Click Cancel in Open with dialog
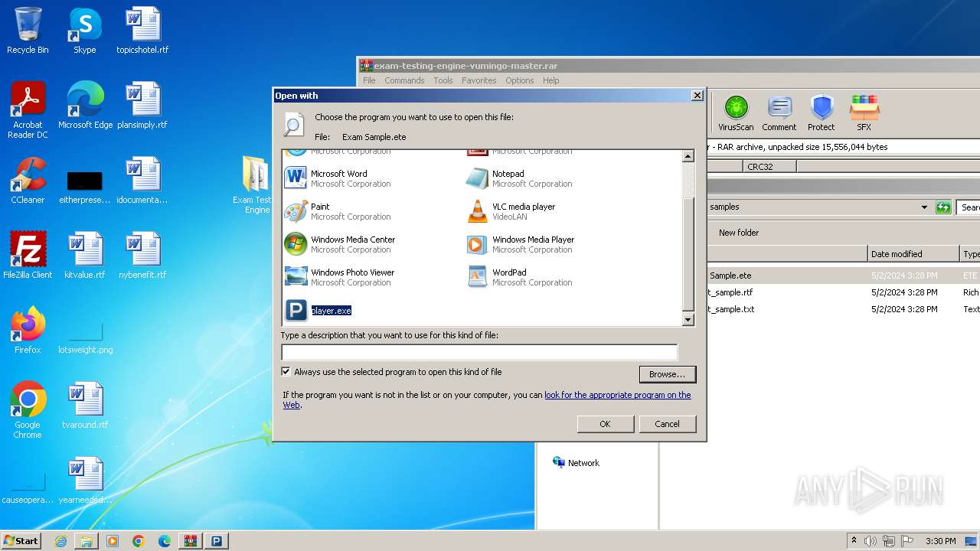980x551 pixels. coord(667,424)
